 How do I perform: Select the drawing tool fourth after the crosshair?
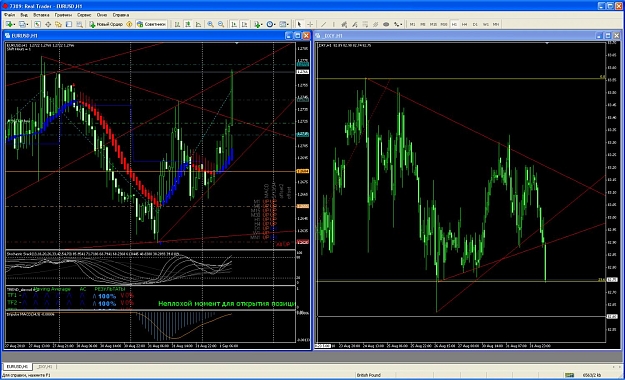click(x=354, y=24)
